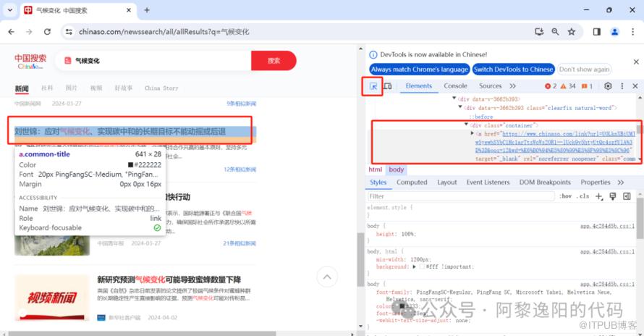Click the paintbrush rendering emulation icon

[x=613, y=196]
